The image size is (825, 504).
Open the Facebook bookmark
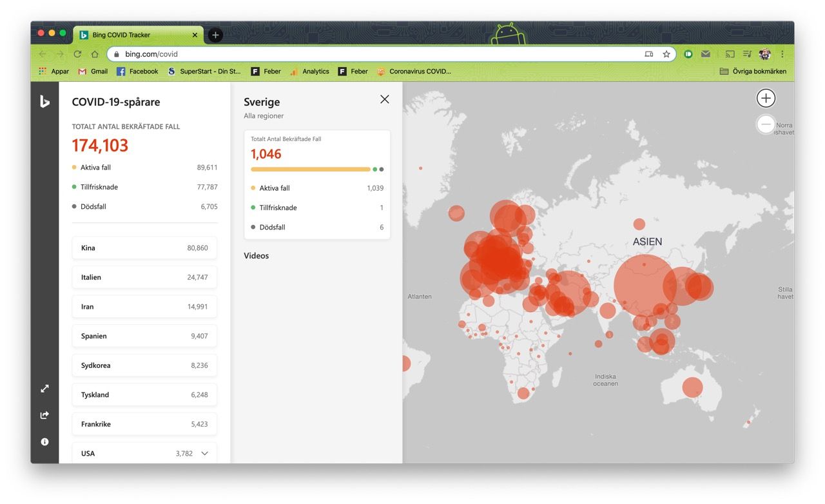pyautogui.click(x=137, y=72)
